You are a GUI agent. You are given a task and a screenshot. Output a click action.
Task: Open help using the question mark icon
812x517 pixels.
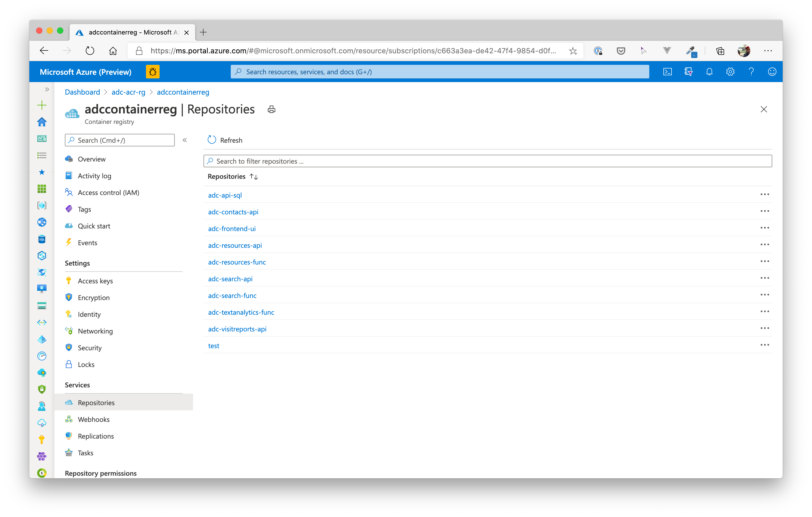click(751, 71)
